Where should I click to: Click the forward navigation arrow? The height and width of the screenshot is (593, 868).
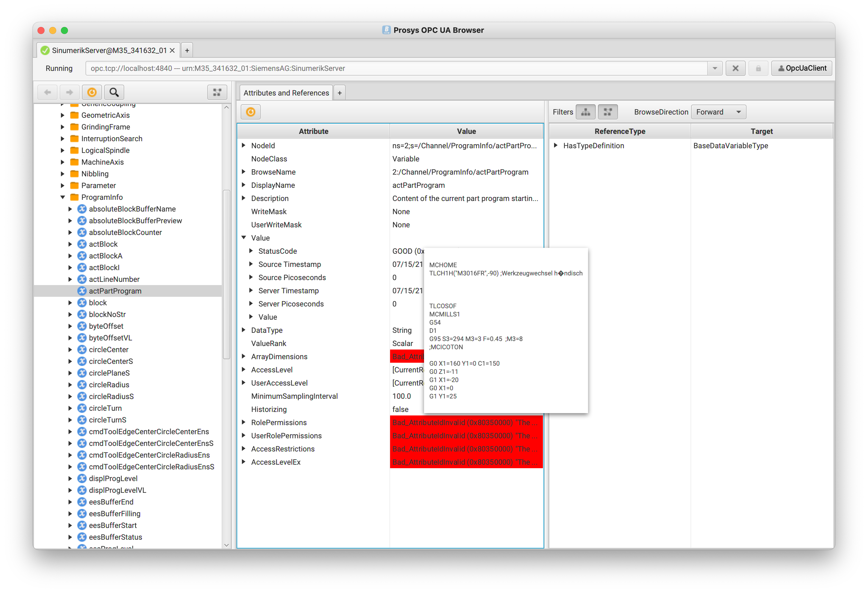[x=69, y=92]
